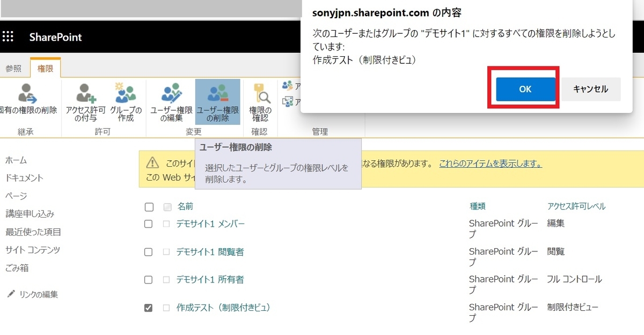Open the デモサイト1 所有者 group link
Viewport: 644px width, 335px height.
point(210,279)
